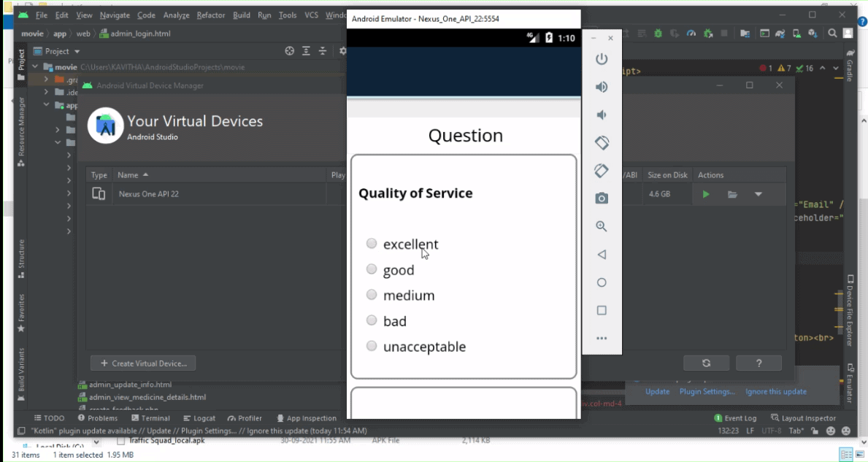Click the emulator zoom magnifier icon
The image size is (868, 462).
click(602, 227)
